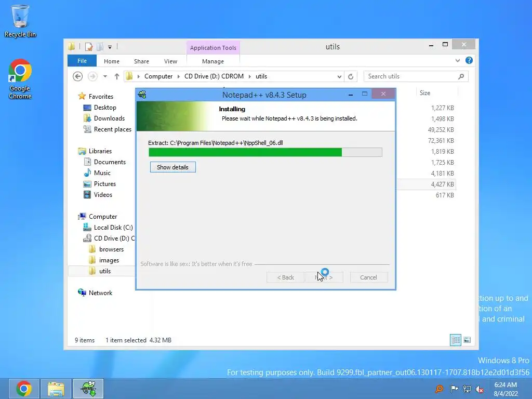This screenshot has height=399, width=532.
Task: Select the file sized 49,252 KB
Action: pos(441,129)
